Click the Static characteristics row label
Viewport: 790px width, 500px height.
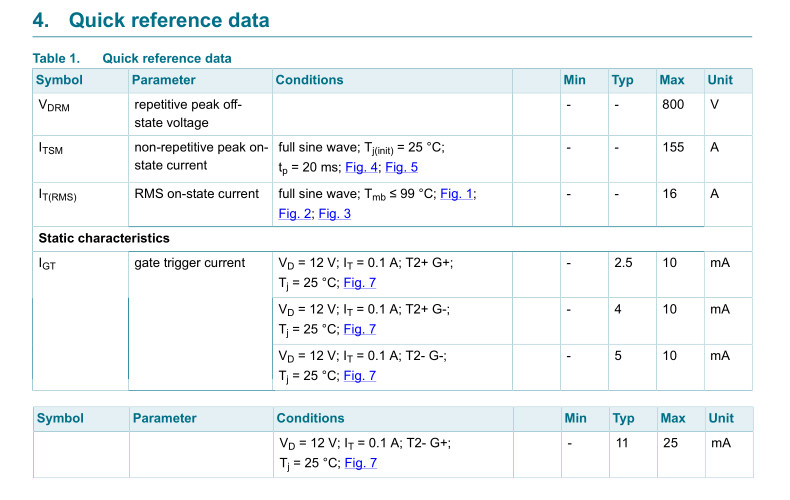click(104, 238)
